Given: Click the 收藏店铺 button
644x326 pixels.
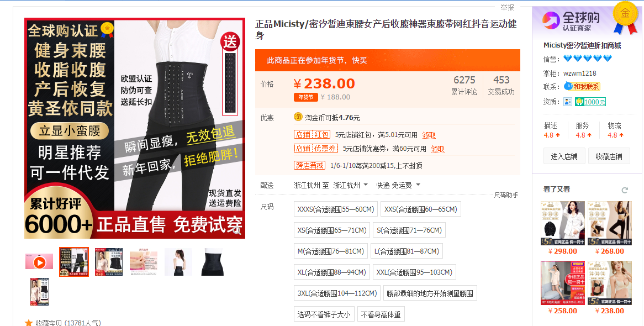Looking at the screenshot, I should [x=609, y=156].
